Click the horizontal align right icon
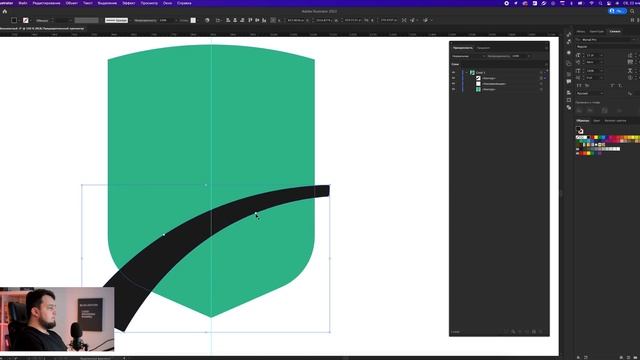This screenshot has width=640, height=360. [x=242, y=20]
